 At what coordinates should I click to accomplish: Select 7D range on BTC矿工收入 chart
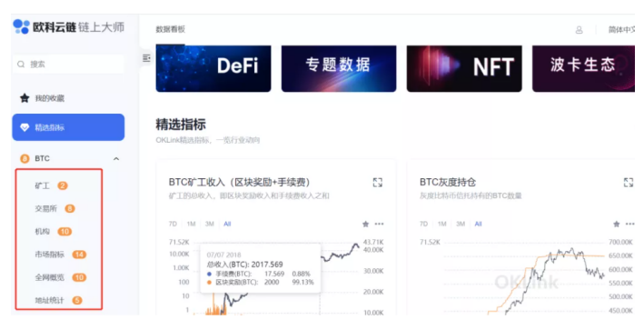[x=173, y=224]
